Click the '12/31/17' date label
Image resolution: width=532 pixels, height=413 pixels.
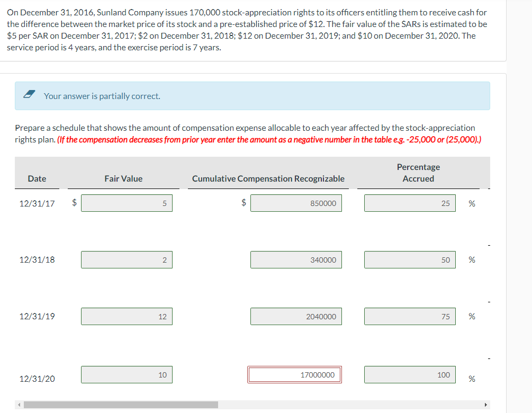pos(37,204)
